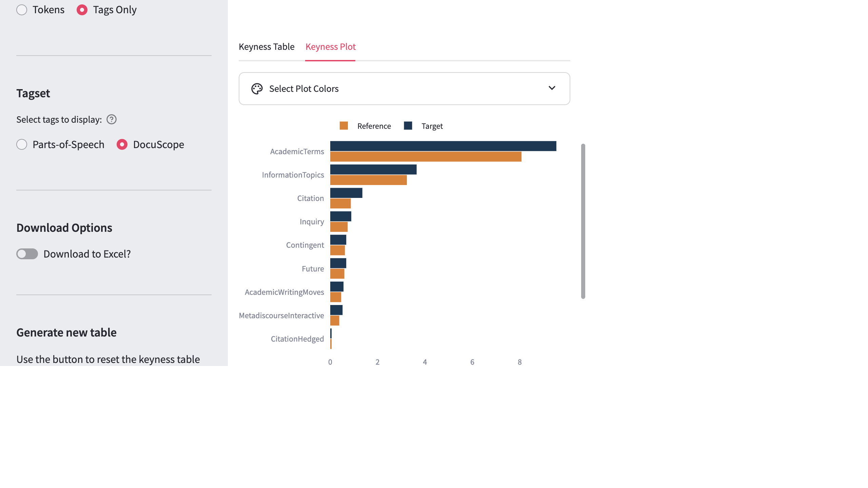The image size is (868, 488).
Task: Click the AcademicTerms axis label
Action: point(297,151)
